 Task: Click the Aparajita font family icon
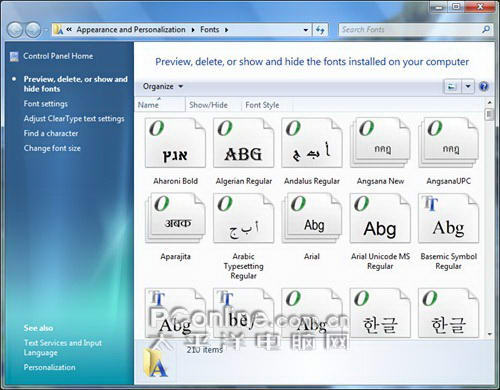click(175, 218)
